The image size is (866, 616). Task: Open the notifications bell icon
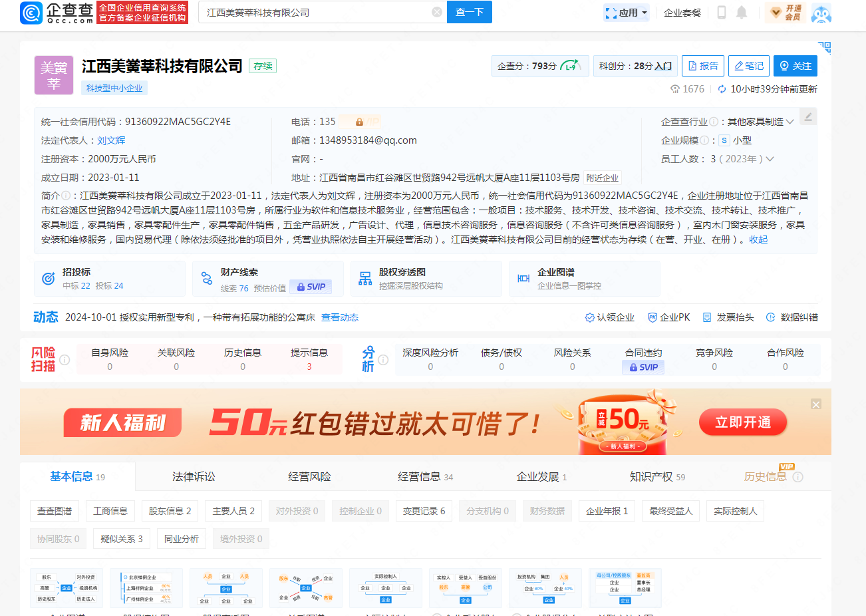pyautogui.click(x=742, y=13)
